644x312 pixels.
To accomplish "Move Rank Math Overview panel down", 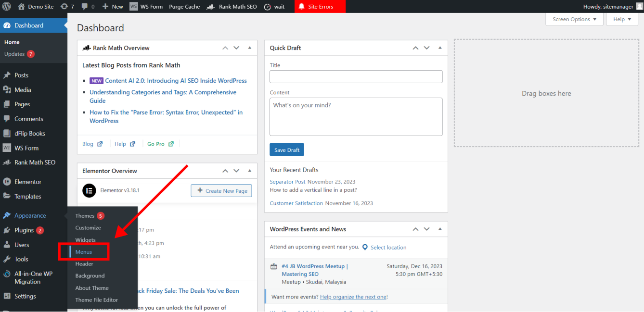I will pyautogui.click(x=236, y=48).
